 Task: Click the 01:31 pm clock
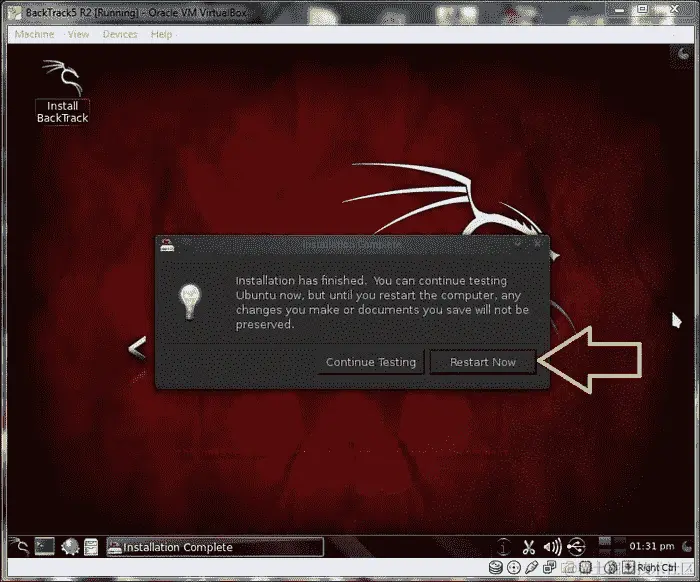[652, 546]
